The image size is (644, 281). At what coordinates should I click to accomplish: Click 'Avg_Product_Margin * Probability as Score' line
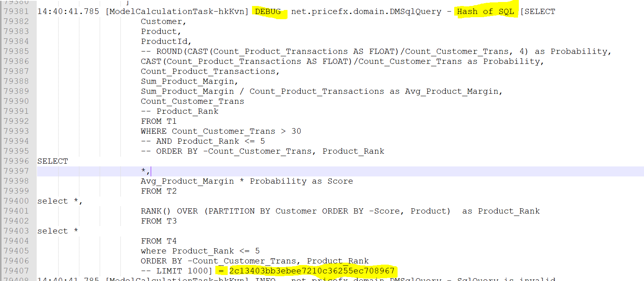pyautogui.click(x=246, y=181)
